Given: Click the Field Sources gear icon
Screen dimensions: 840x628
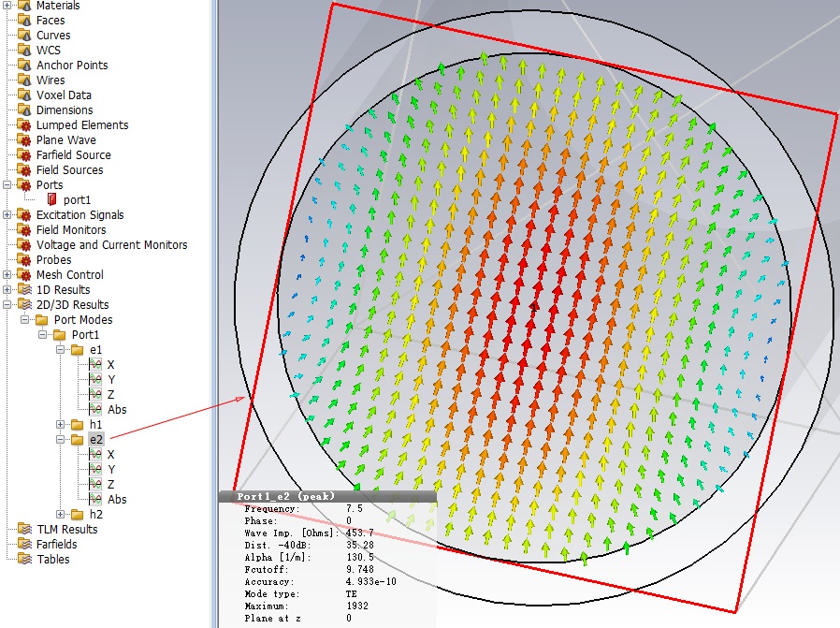Looking at the screenshot, I should (24, 170).
